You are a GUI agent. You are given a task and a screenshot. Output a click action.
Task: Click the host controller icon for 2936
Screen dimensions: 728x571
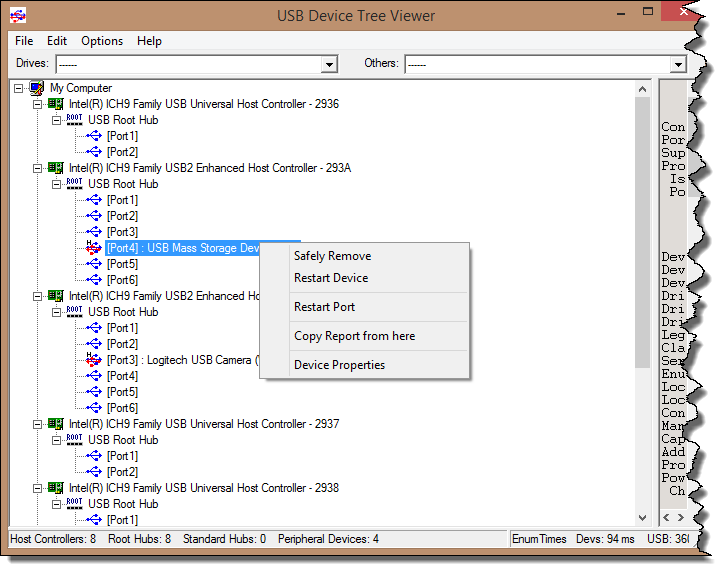point(56,104)
